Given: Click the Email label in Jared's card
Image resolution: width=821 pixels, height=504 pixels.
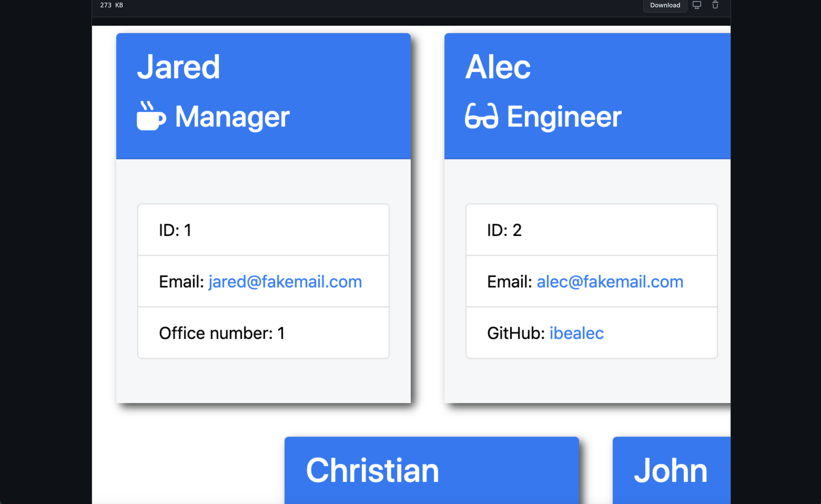Looking at the screenshot, I should 181,282.
